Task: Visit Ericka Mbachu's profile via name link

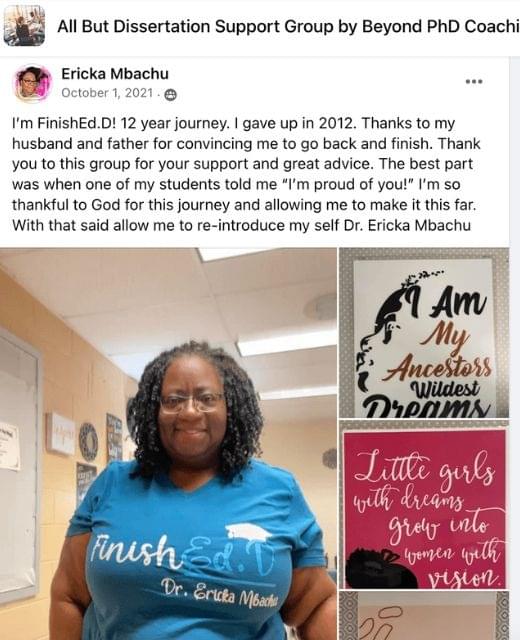Action: coord(115,74)
